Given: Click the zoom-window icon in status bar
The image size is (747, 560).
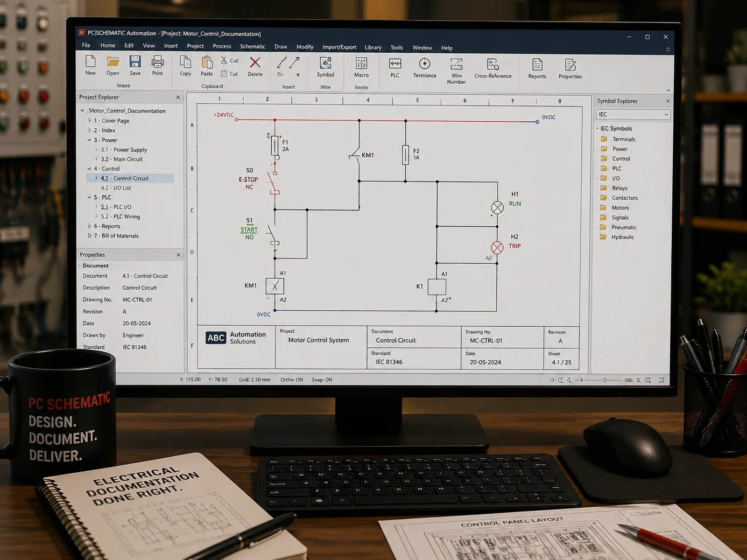Looking at the screenshot, I should 648,380.
